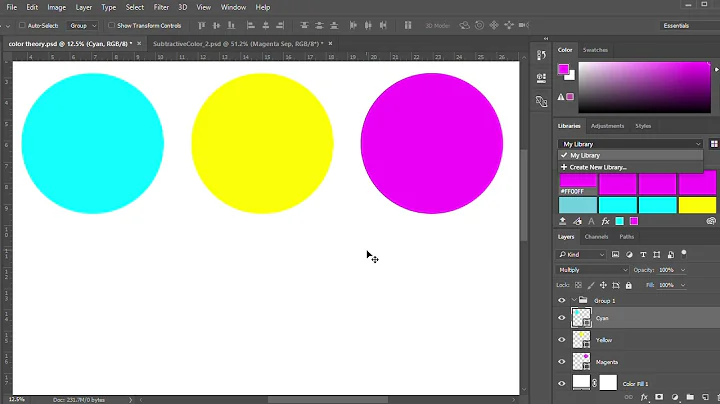Lock all padlock icon
720x404 pixels.
click(629, 285)
